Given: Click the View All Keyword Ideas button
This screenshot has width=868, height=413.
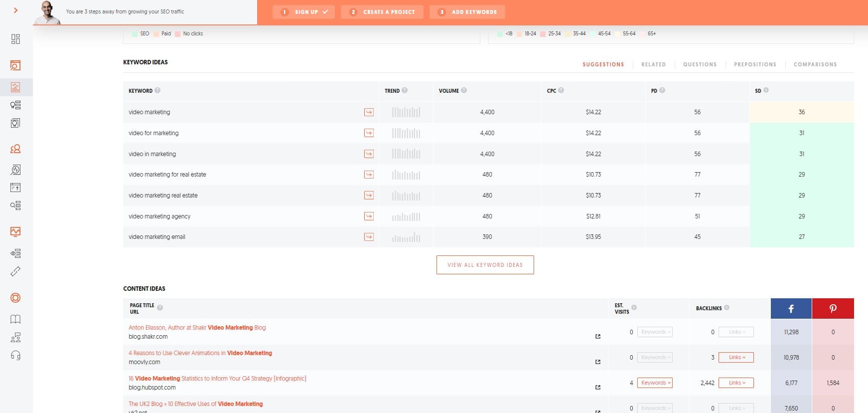Looking at the screenshot, I should [x=485, y=265].
